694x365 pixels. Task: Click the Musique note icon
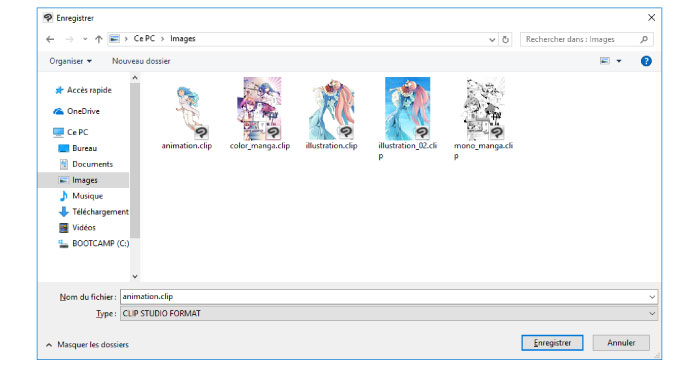[x=64, y=196]
